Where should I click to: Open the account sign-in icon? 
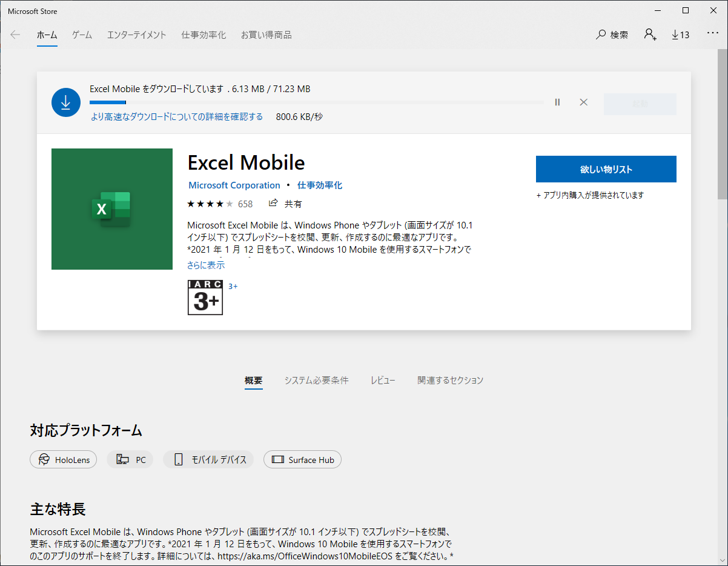click(650, 35)
